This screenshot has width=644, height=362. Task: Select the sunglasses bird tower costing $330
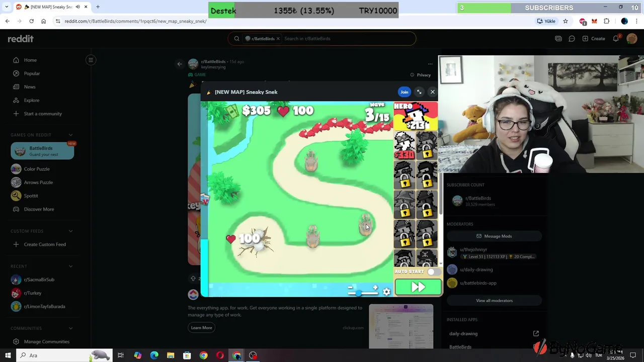coord(405,145)
